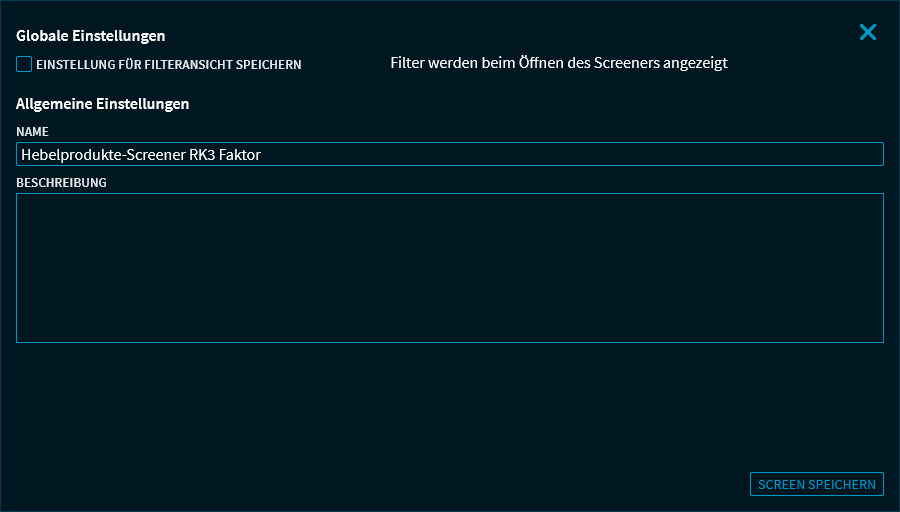The height and width of the screenshot is (512, 900).
Task: Click the 'RK3' text in the name field
Action: (202, 155)
